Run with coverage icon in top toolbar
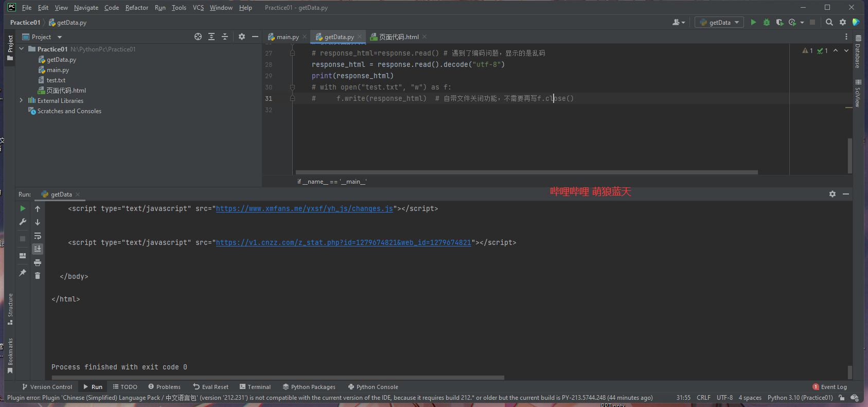The width and height of the screenshot is (868, 407). 780,22
